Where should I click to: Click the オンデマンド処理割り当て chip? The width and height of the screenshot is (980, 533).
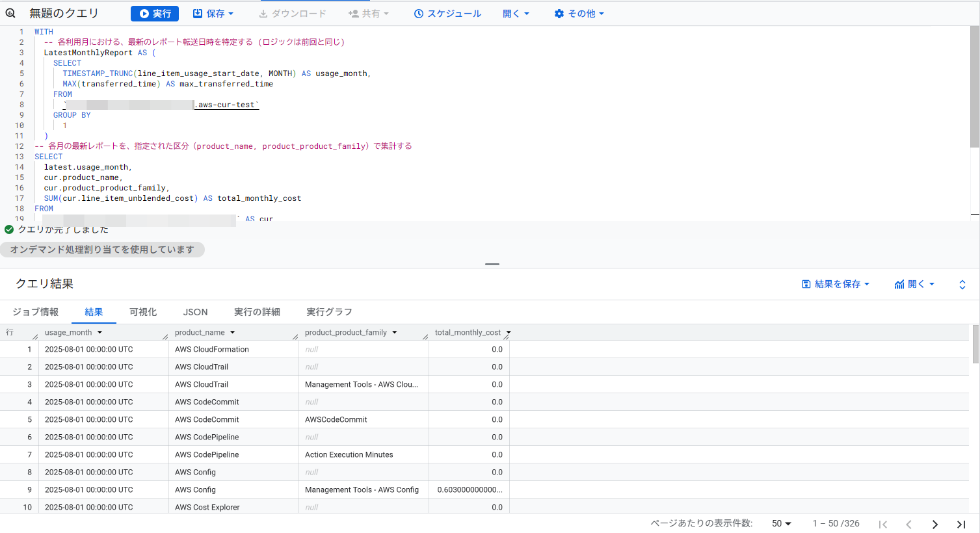click(102, 249)
